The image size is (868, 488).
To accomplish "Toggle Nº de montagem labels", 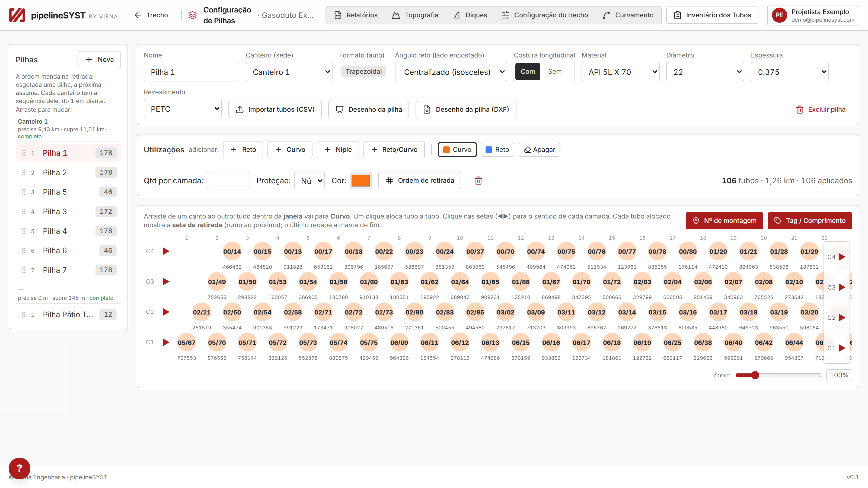I will point(724,221).
